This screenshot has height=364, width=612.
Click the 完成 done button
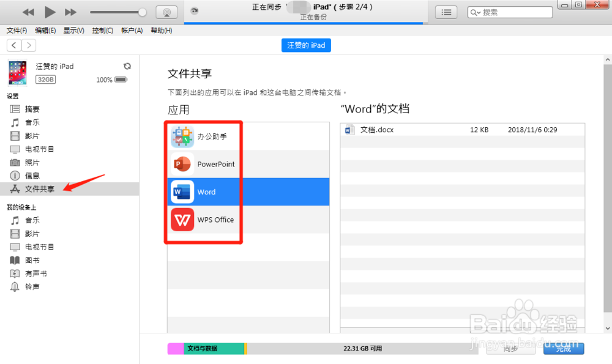(x=564, y=348)
